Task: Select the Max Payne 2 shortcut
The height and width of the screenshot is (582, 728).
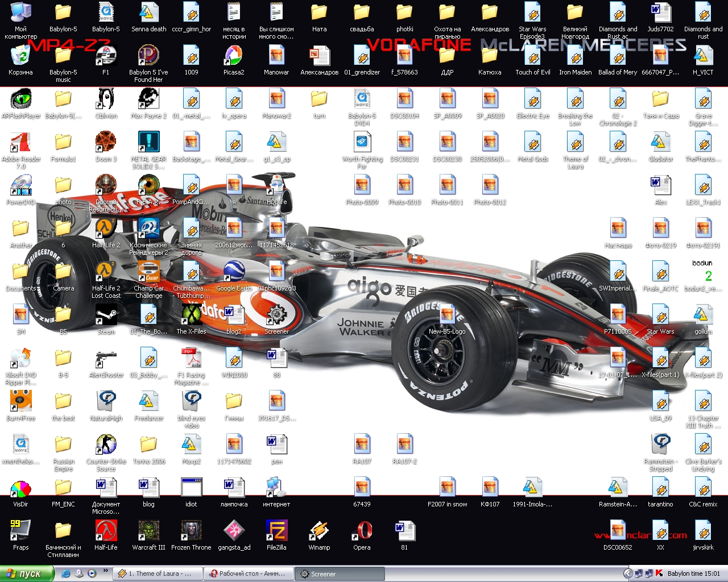Action: coord(148,103)
